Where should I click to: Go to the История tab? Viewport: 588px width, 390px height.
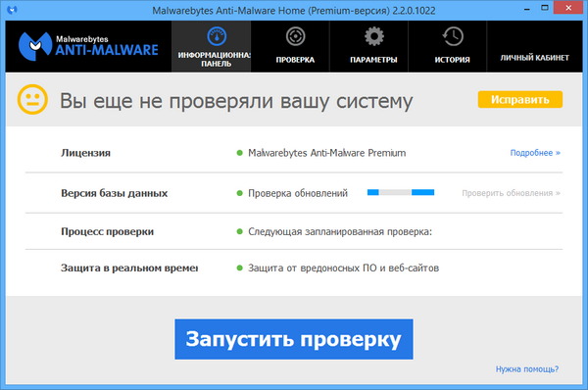coord(448,46)
